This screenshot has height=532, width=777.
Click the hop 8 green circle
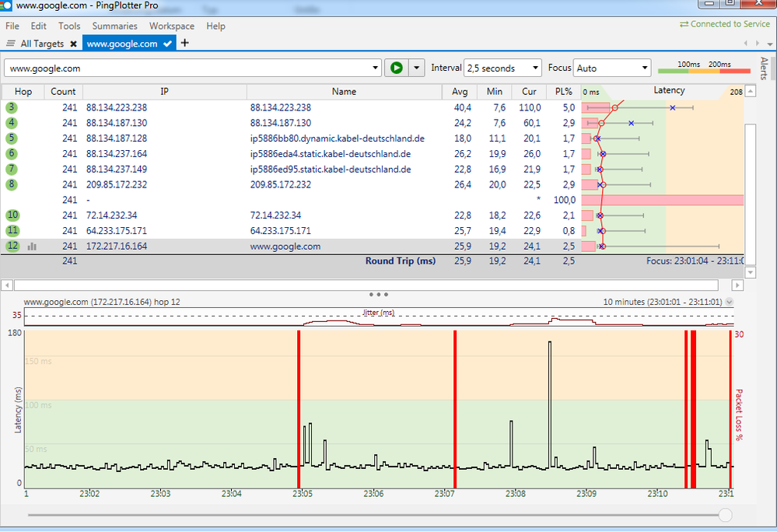(x=12, y=184)
